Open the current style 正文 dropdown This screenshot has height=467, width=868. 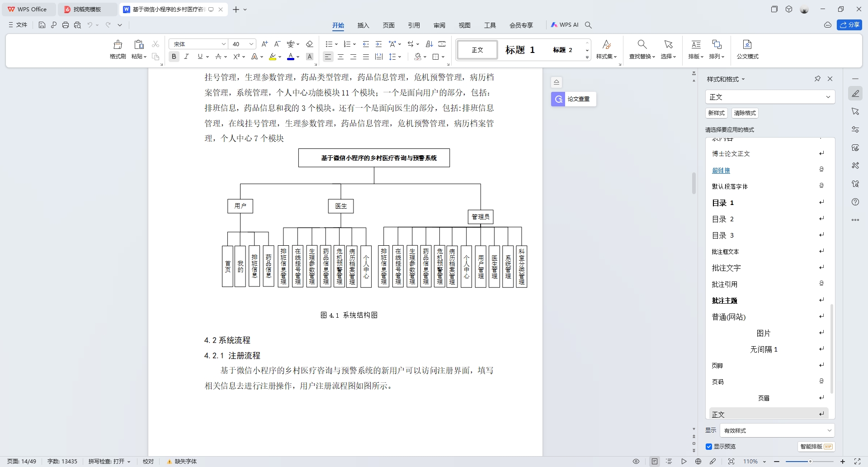[828, 97]
